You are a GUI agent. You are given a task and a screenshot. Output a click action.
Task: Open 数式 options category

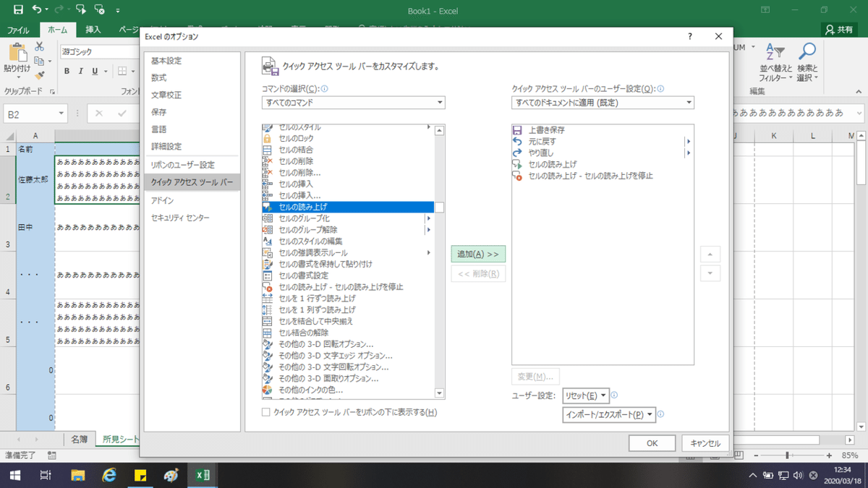coord(158,78)
